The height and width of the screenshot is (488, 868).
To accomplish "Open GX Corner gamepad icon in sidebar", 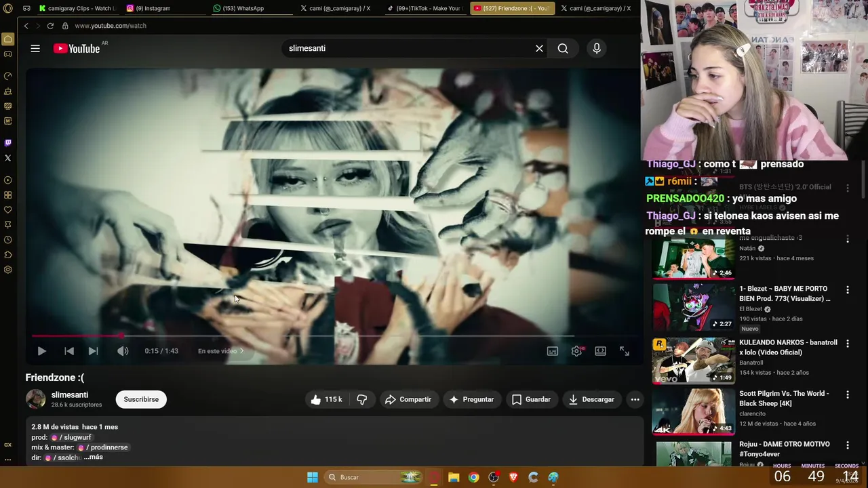I will (x=8, y=54).
